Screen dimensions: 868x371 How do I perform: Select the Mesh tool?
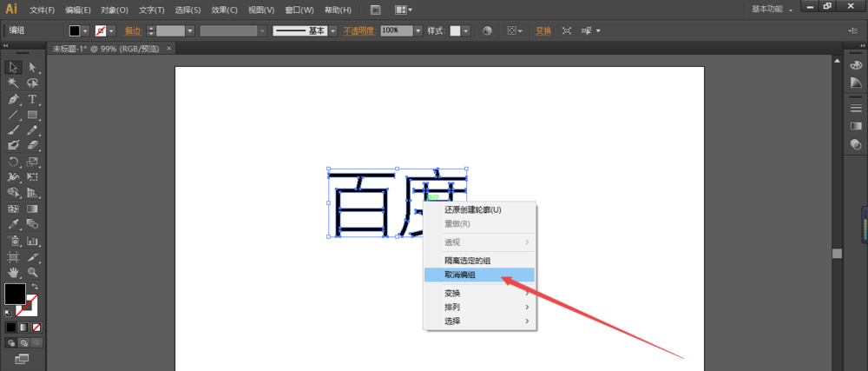pyautogui.click(x=13, y=209)
